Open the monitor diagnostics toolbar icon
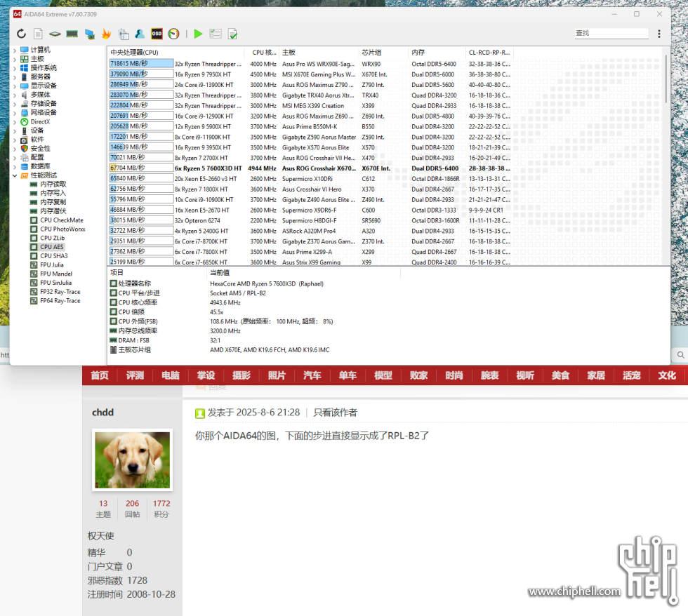The width and height of the screenshot is (688, 616). pos(90,34)
